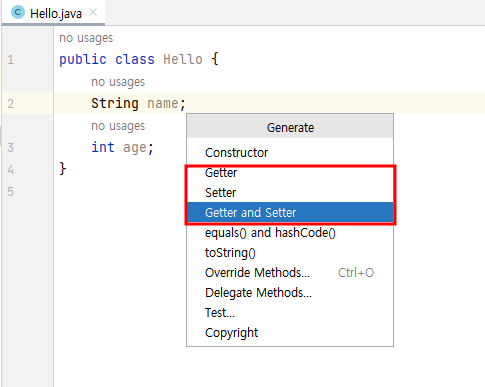This screenshot has width=485, height=387.
Task: Choose Setter in Generate menu
Action: point(290,193)
